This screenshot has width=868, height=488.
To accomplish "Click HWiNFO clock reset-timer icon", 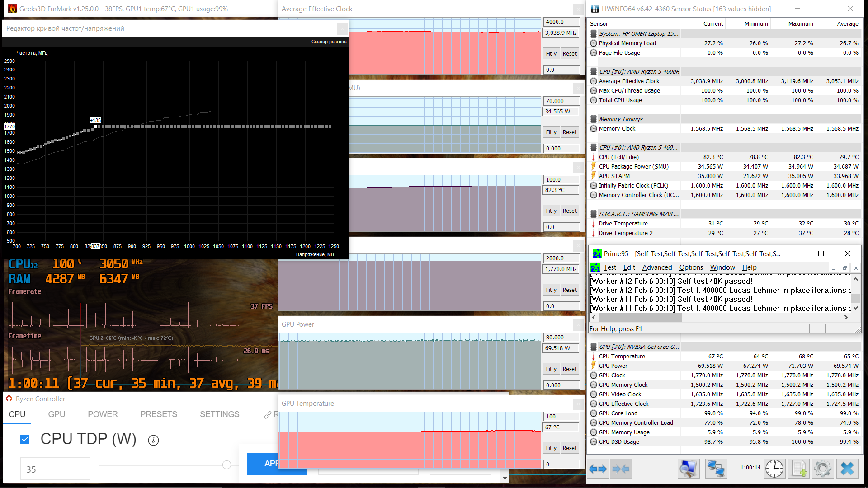I will coord(774,469).
